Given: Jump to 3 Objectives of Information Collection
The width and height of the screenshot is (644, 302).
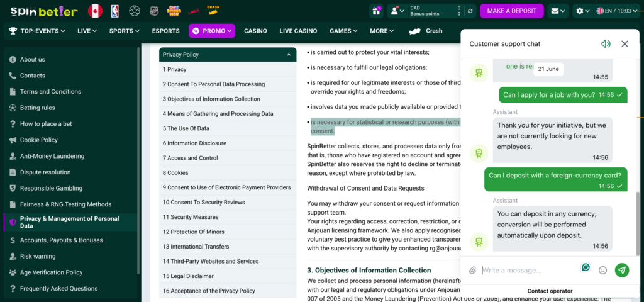Looking at the screenshot, I should coord(228,99).
